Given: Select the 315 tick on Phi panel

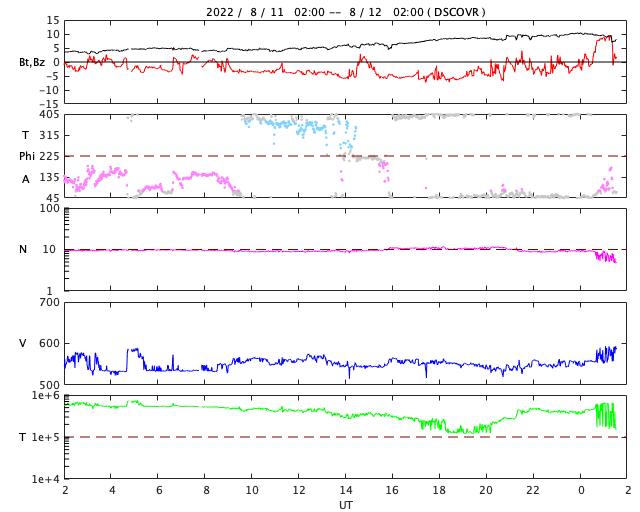Looking at the screenshot, I should [x=49, y=135].
